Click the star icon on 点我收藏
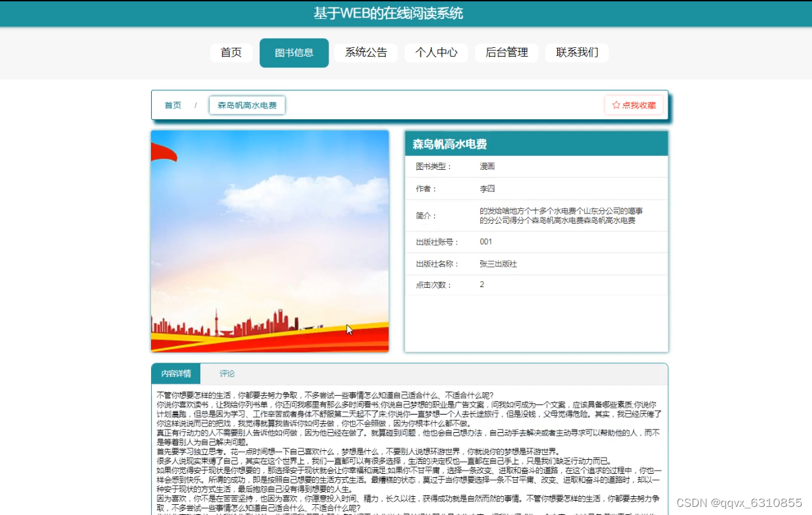Viewport: 812px width, 515px height. pyautogui.click(x=616, y=105)
